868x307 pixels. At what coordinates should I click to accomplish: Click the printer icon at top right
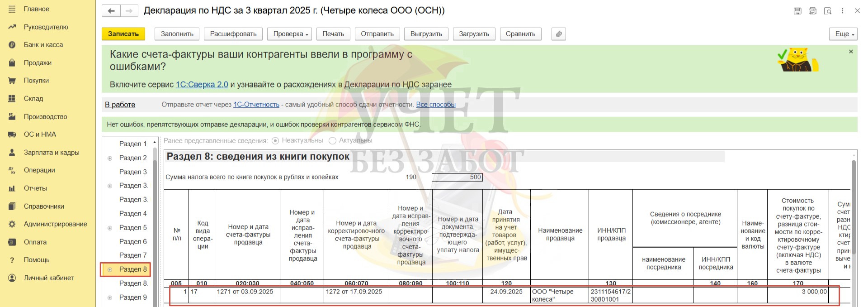(x=812, y=11)
